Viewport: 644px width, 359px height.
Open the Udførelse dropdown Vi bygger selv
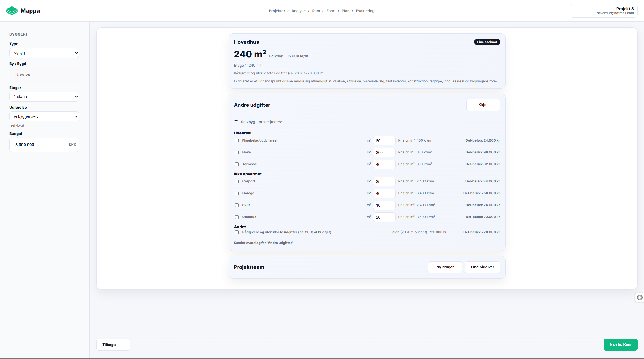pyautogui.click(x=44, y=116)
